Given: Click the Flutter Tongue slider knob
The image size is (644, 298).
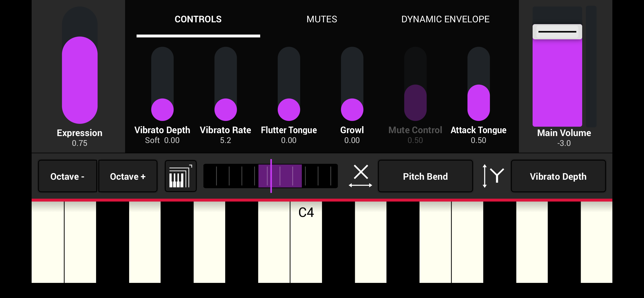Looking at the screenshot, I should 289,110.
